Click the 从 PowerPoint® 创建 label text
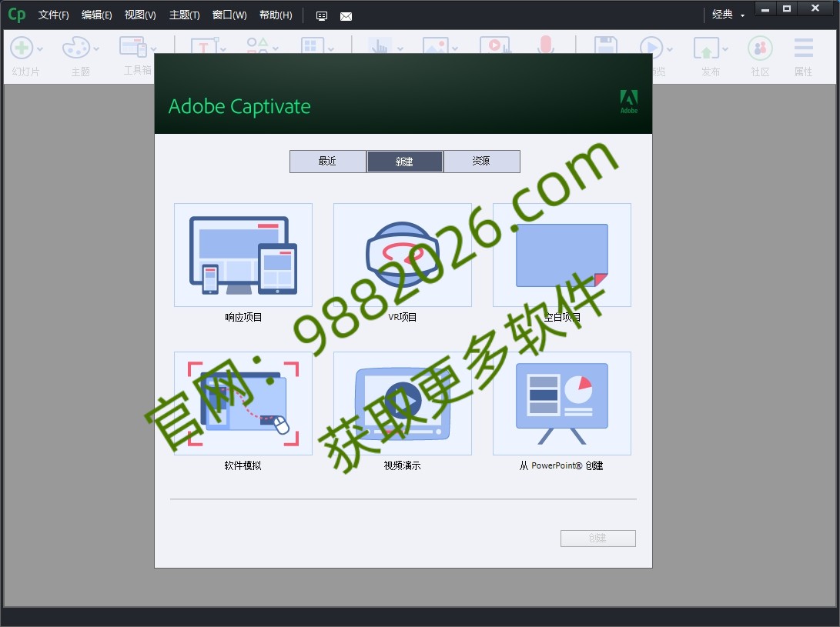Viewport: 840px width, 627px height. (x=561, y=465)
